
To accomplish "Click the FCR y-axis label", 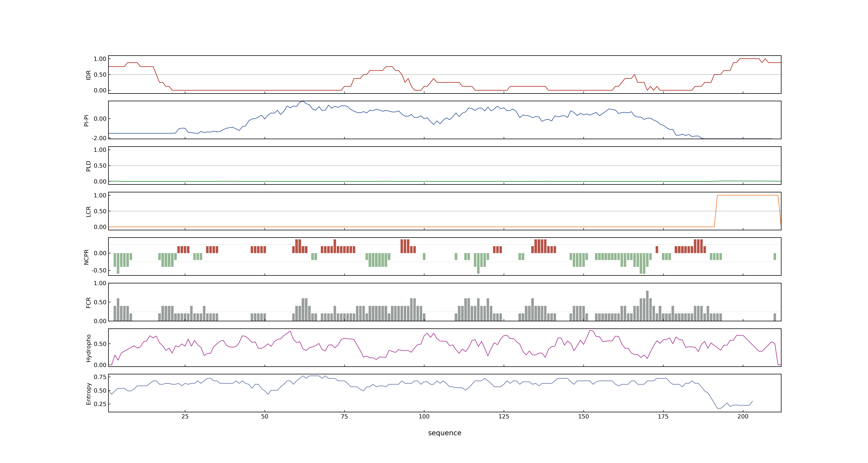I will tap(88, 302).
